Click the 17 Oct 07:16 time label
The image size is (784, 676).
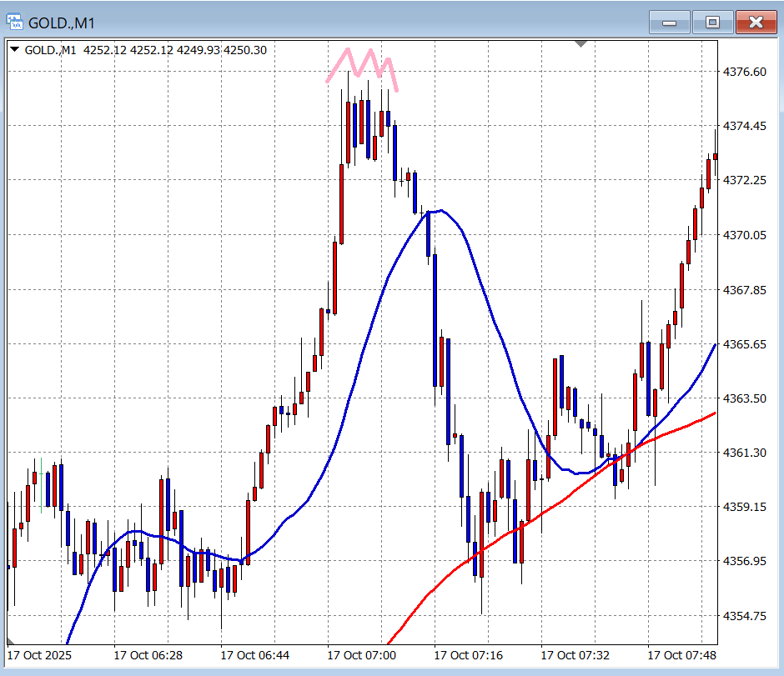pyautogui.click(x=469, y=655)
